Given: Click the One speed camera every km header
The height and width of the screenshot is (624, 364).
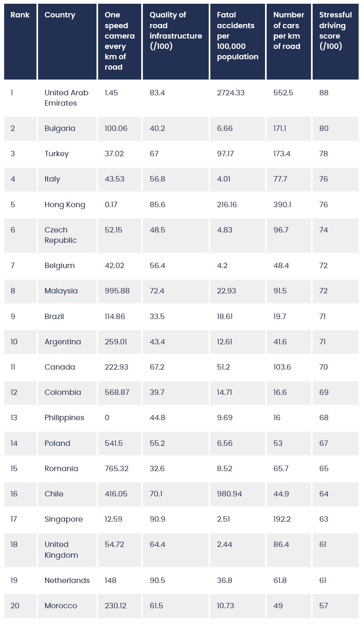Looking at the screenshot, I should point(120,41).
